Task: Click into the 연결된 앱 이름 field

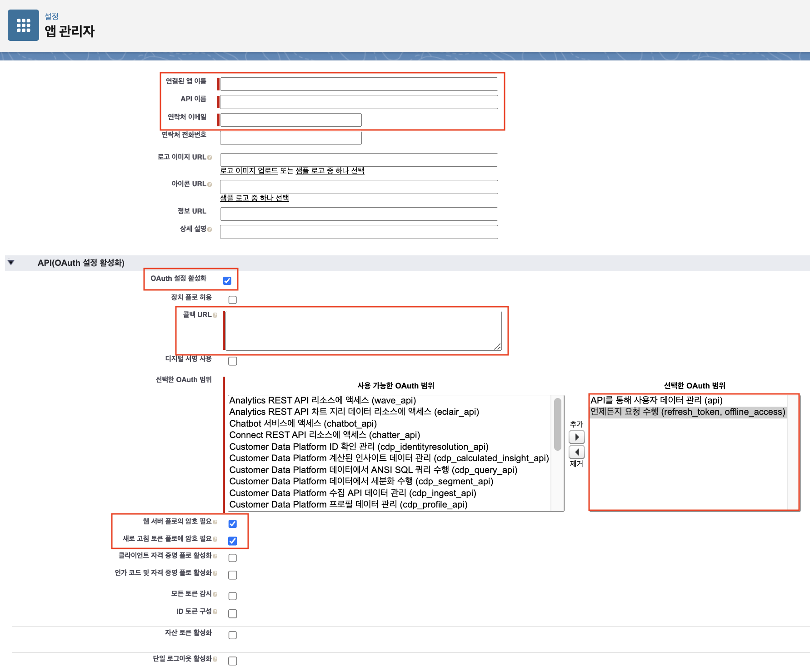Action: (359, 84)
